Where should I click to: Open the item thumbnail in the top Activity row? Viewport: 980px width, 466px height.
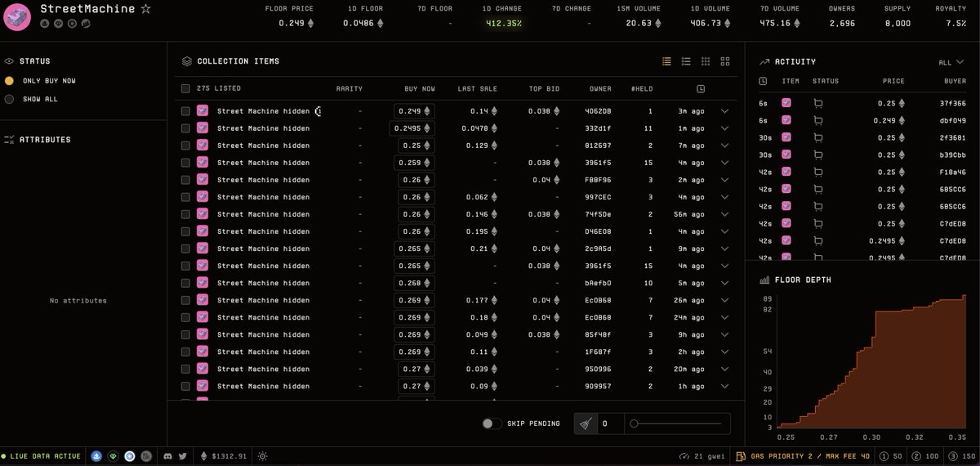(786, 103)
